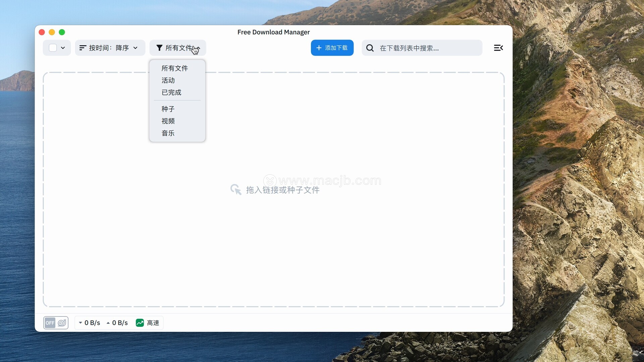Click the search magnifier icon
Screen dimensions: 644x362
pos(370,48)
